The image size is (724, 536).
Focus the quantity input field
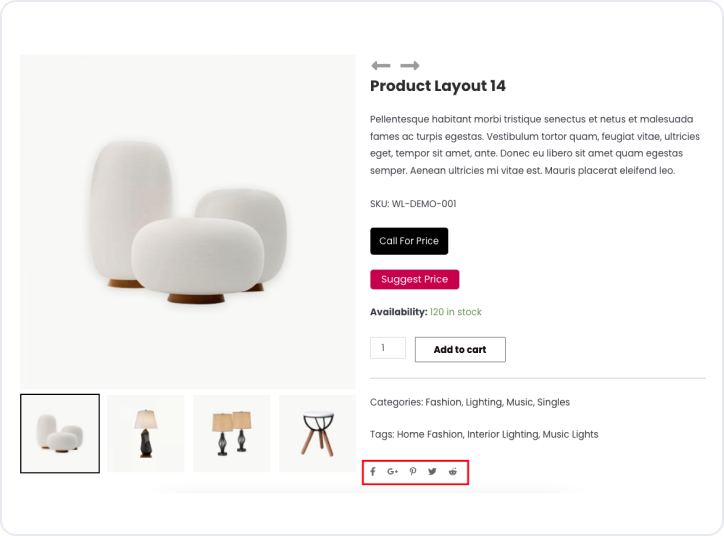point(387,348)
